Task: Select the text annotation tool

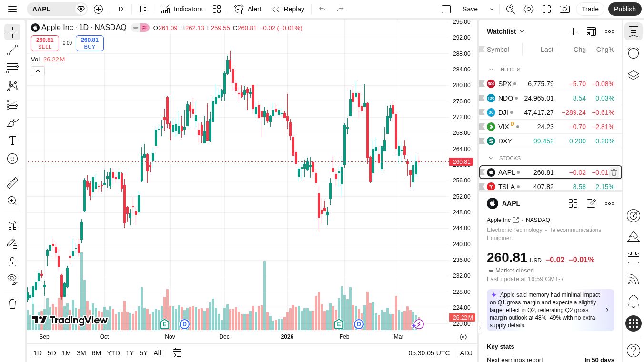Action: point(12,141)
